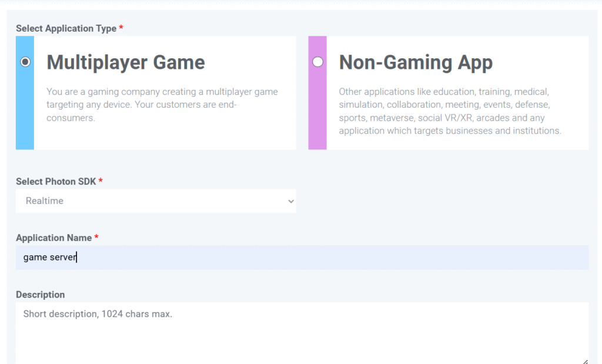
Task: Click the Non-Gaming App card description text
Action: pos(450,111)
